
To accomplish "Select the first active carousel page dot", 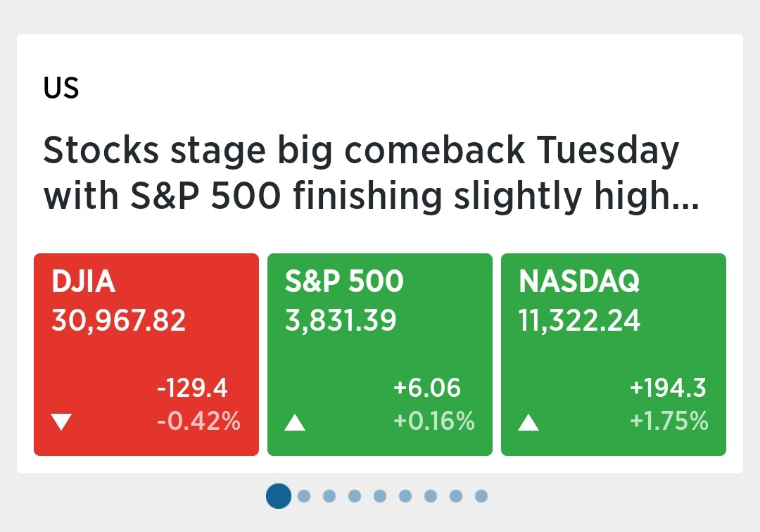I will click(x=279, y=495).
